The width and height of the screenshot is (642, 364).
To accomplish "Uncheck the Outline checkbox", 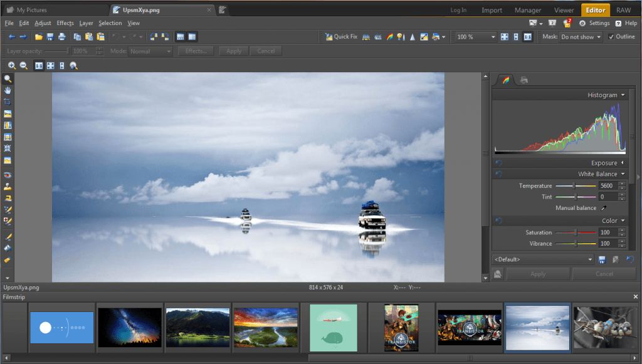I will click(611, 37).
